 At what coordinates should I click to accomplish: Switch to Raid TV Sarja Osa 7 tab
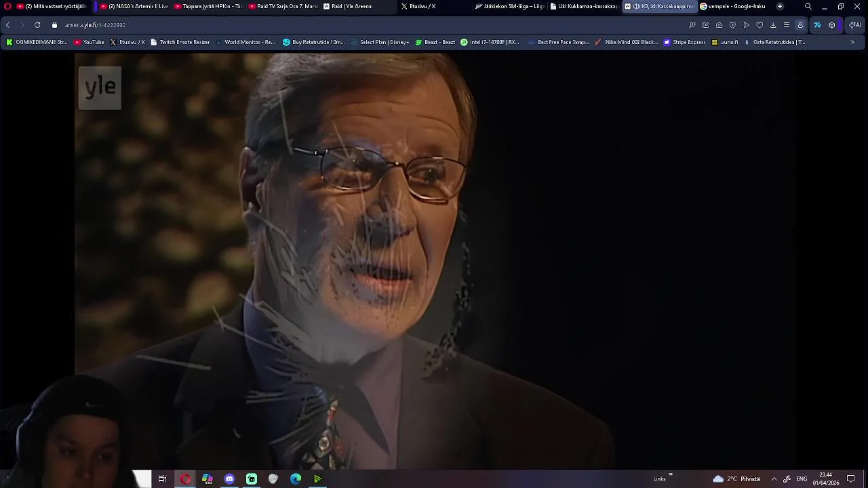283,6
